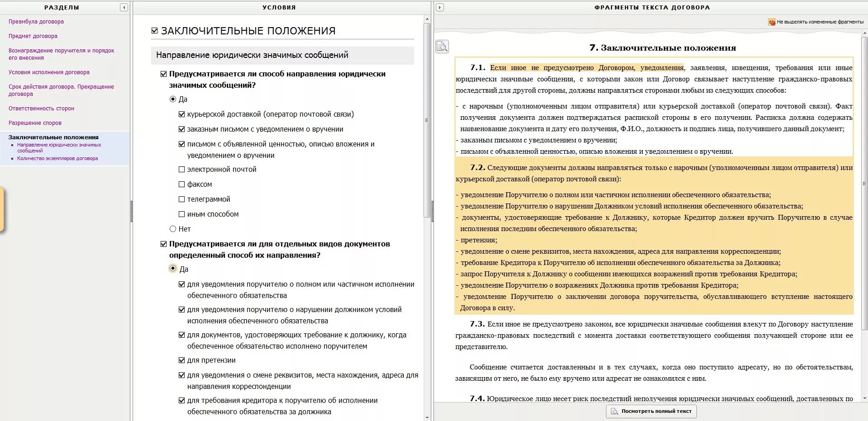Uncheck требования кредитора к поручителю option
This screenshot has width=868, height=421.
181,401
